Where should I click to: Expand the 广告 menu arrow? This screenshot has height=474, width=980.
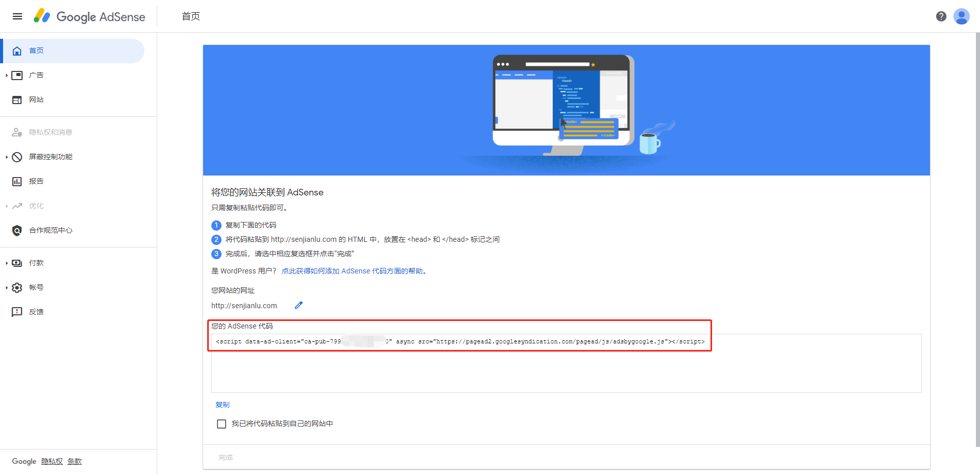[x=7, y=76]
